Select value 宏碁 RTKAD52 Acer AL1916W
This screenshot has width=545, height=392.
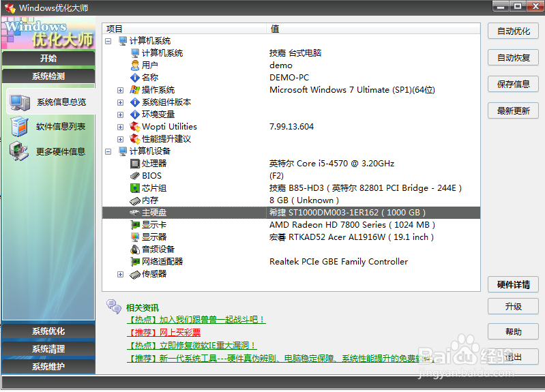pos(351,237)
